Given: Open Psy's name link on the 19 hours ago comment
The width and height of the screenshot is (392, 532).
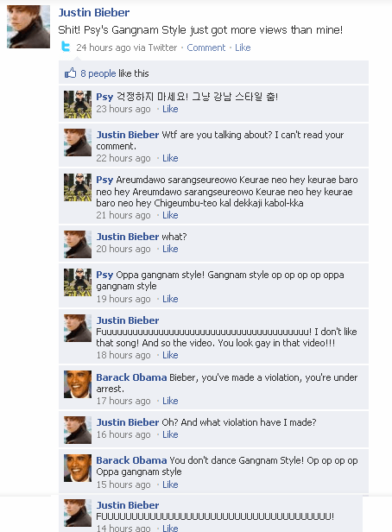Looking at the screenshot, I should pos(104,275).
